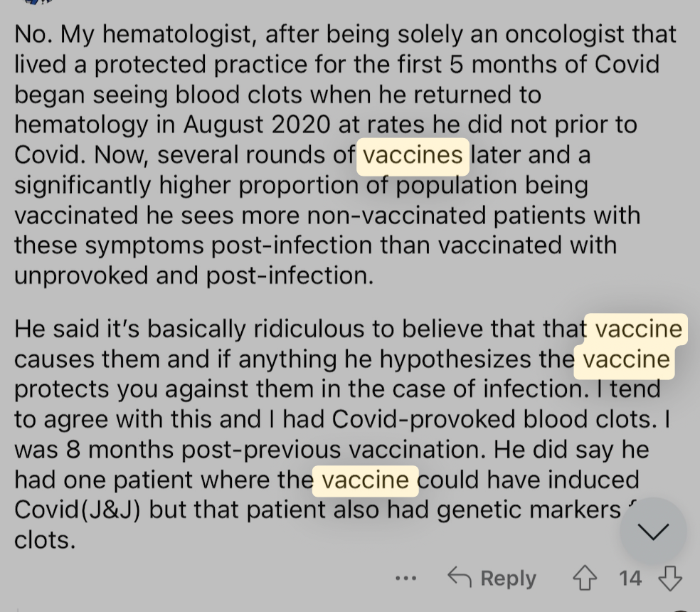Viewport: 700px width, 612px height.
Task: Click the phrase "significantly higher proportion"
Action: point(186,186)
